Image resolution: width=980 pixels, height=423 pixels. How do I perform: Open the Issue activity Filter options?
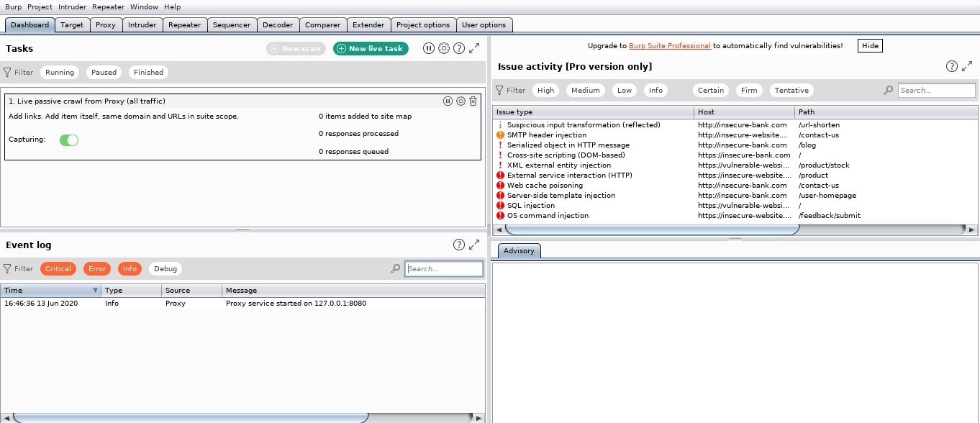coord(511,90)
